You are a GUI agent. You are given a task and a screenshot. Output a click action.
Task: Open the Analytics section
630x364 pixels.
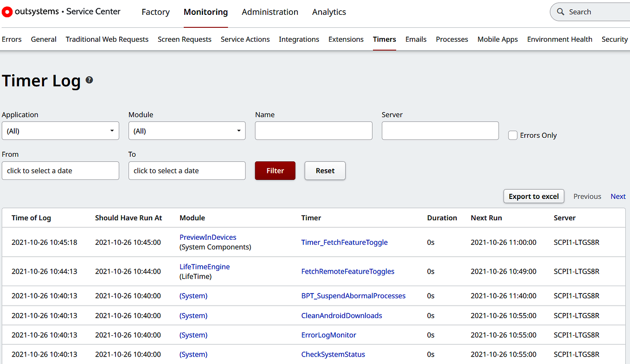pyautogui.click(x=329, y=12)
